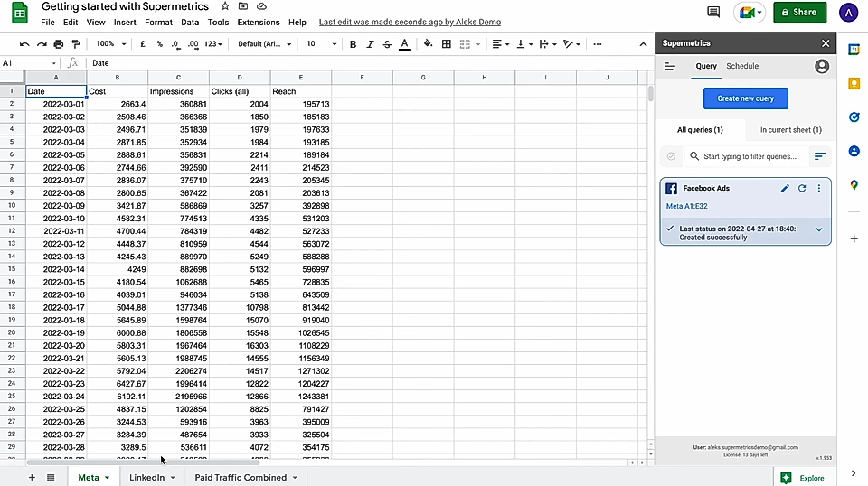This screenshot has height=486, width=868.
Task: Open text wrapping dropdown
Action: [548, 44]
